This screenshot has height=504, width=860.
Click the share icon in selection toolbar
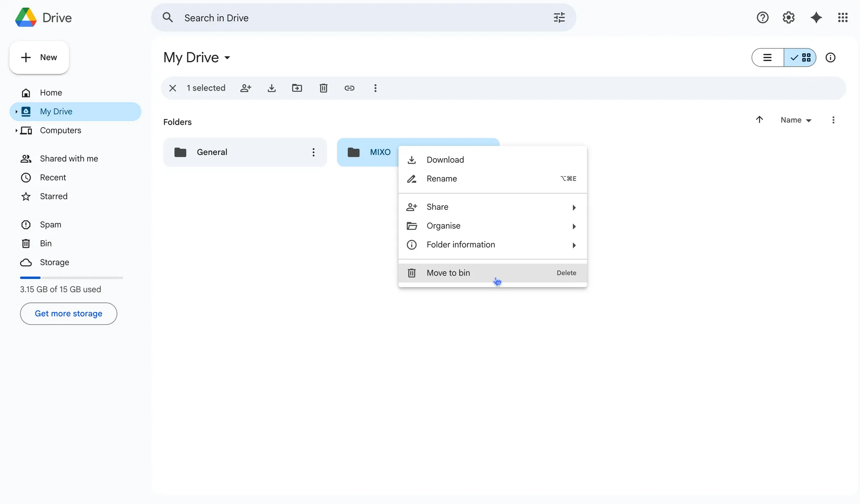coord(246,88)
